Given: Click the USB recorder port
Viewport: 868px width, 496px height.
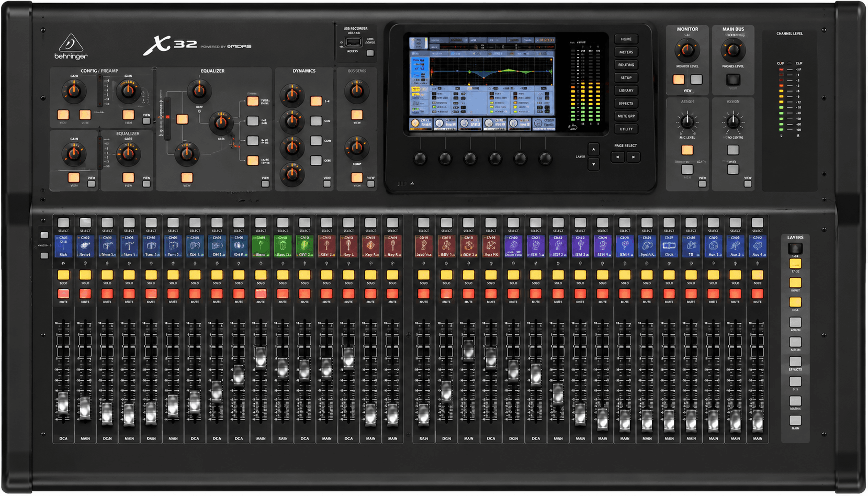Looking at the screenshot, I should tap(353, 42).
